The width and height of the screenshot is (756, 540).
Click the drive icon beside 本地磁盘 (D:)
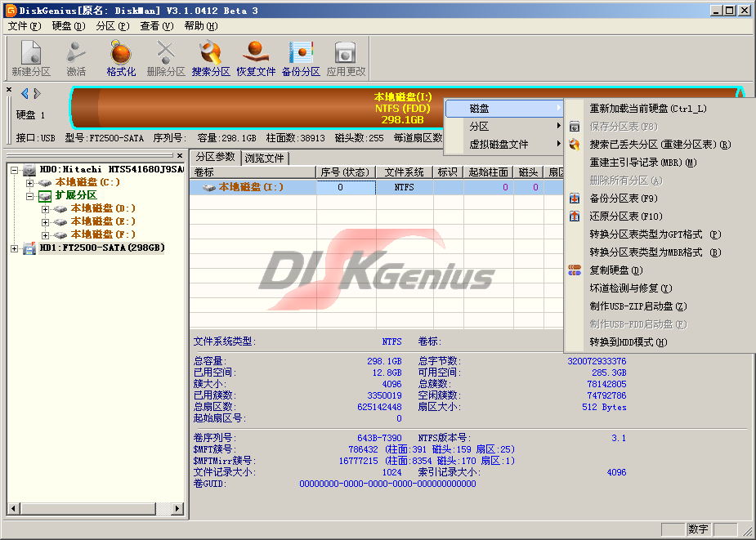(60, 209)
